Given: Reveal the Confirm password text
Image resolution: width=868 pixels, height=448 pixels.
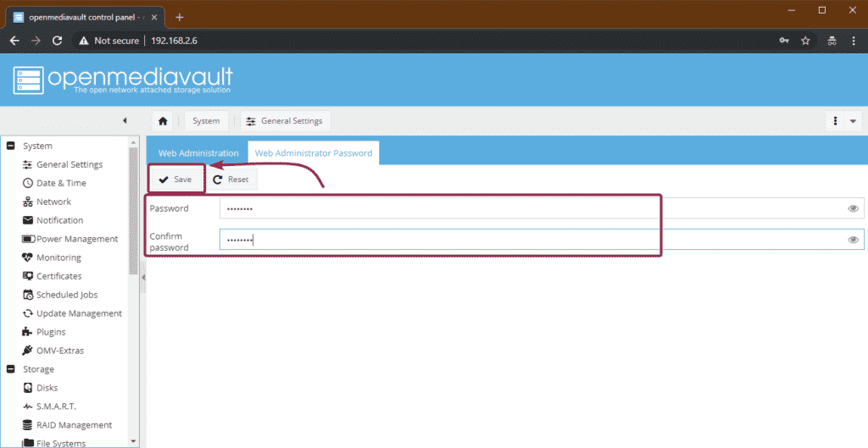Looking at the screenshot, I should tap(853, 240).
